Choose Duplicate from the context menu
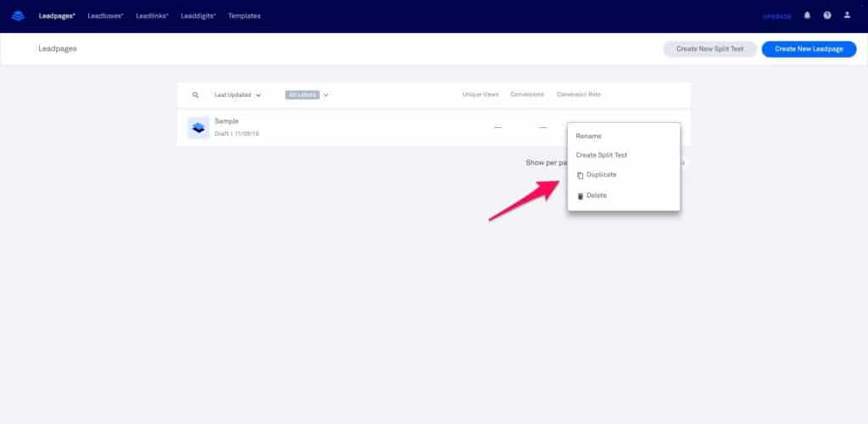This screenshot has height=424, width=868. point(601,175)
